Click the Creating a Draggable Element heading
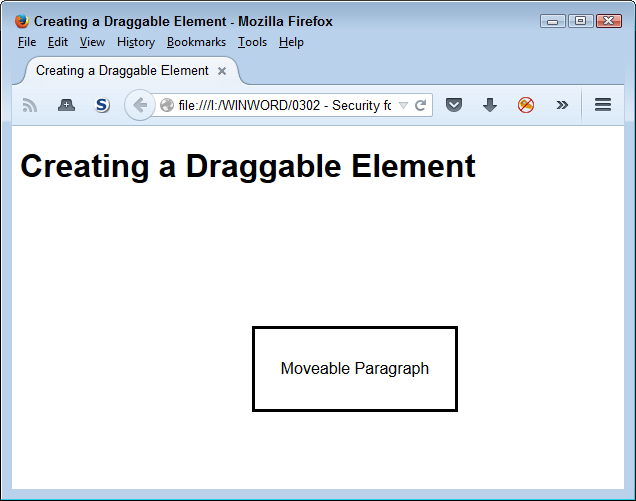 click(x=248, y=166)
